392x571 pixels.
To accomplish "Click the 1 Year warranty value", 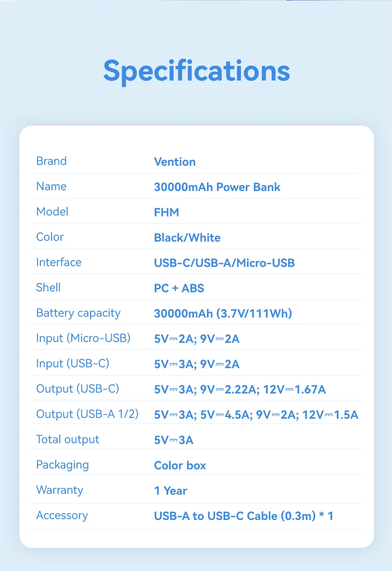I will [171, 491].
